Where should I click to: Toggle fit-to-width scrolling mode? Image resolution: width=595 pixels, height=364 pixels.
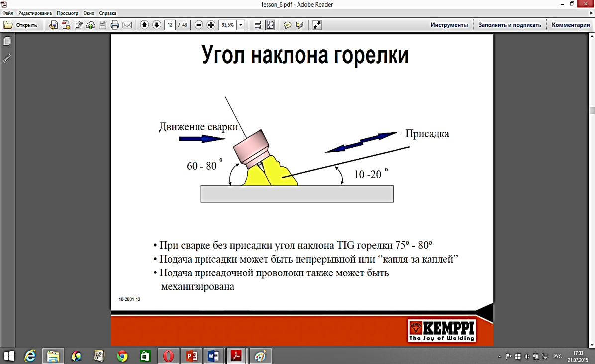click(258, 25)
